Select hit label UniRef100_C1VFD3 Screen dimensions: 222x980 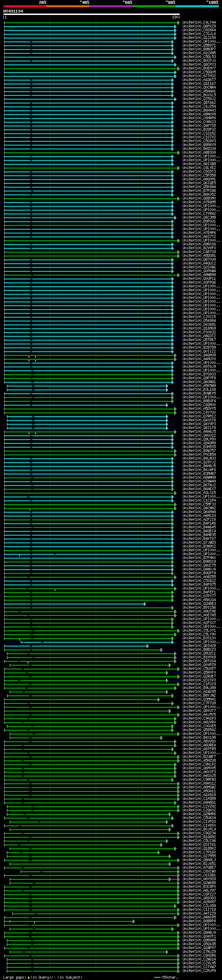coord(199,821)
